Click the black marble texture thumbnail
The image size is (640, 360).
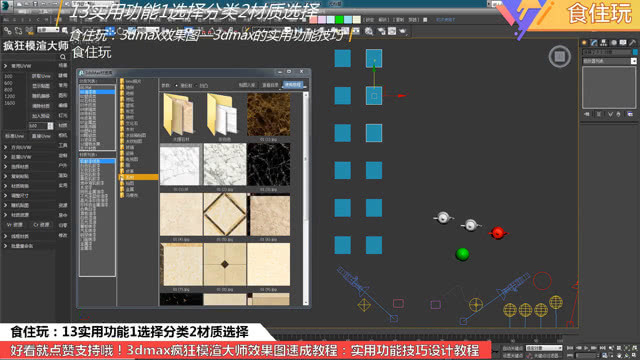point(269,164)
